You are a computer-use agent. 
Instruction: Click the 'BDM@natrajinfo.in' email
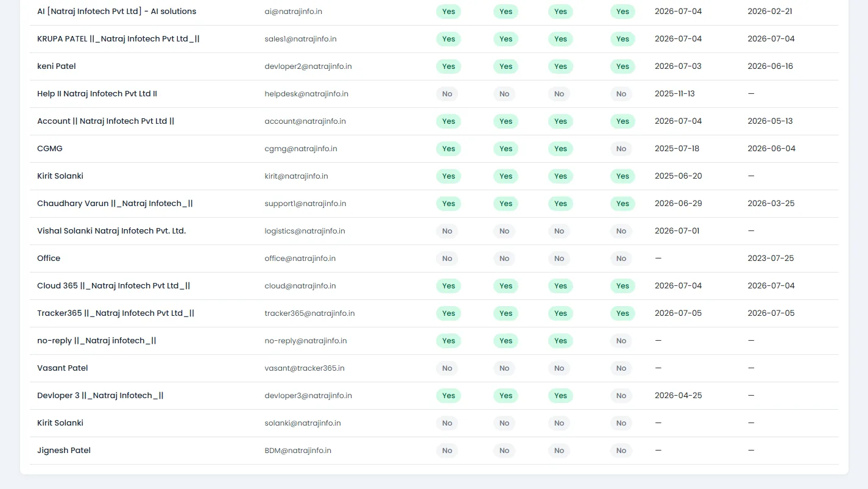click(298, 451)
